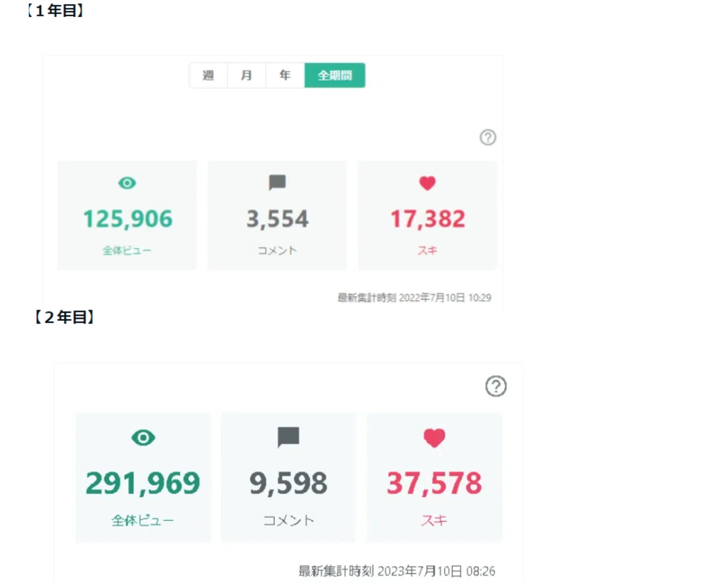
Task: Open help icon in second year panel
Action: pyautogui.click(x=496, y=386)
